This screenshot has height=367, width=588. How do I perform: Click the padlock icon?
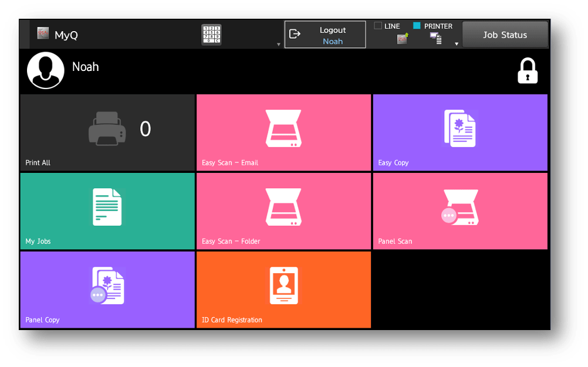[527, 70]
